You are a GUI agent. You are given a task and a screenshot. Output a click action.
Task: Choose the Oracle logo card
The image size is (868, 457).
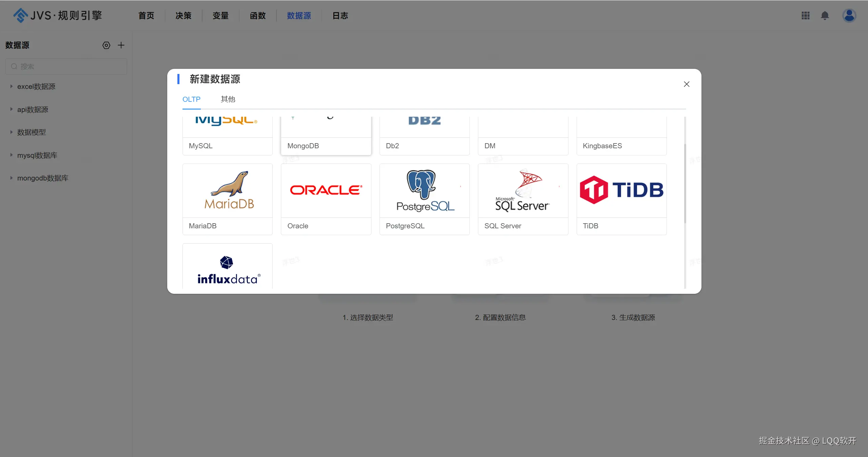pos(326,191)
